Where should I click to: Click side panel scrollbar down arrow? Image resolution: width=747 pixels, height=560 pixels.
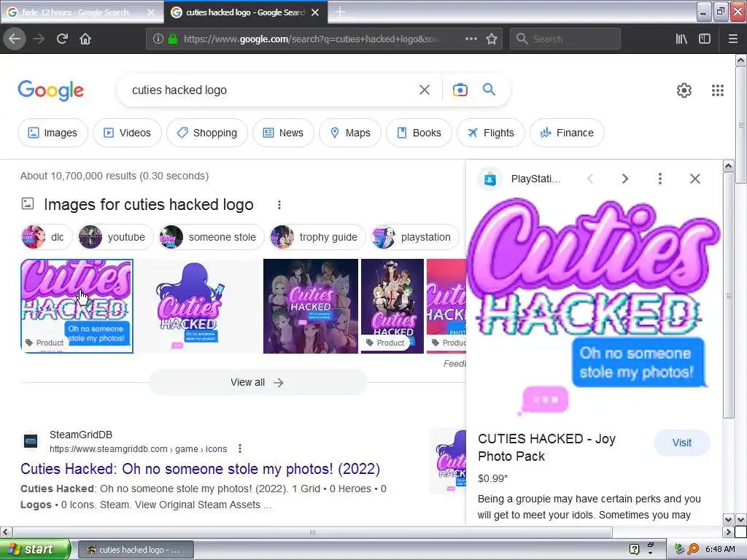[729, 519]
